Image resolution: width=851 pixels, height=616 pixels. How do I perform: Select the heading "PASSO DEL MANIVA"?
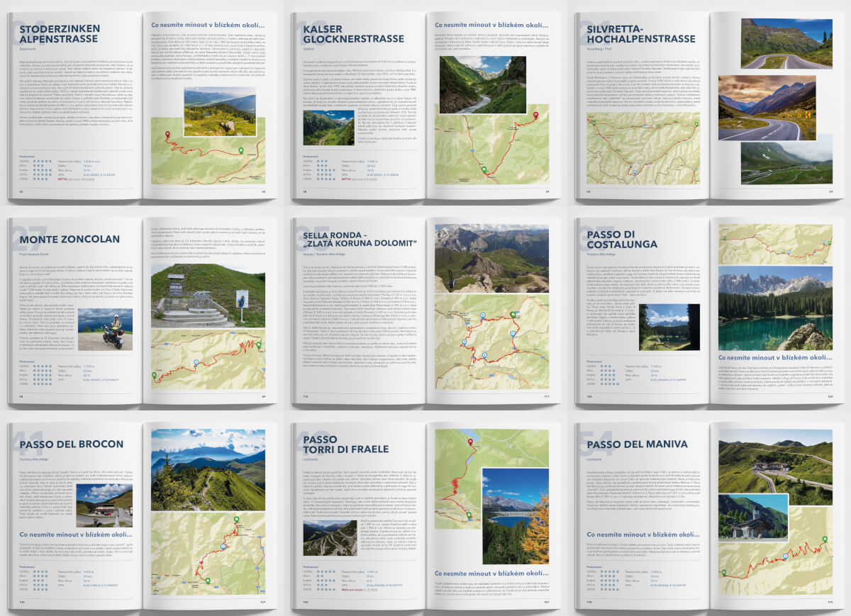tap(637, 444)
